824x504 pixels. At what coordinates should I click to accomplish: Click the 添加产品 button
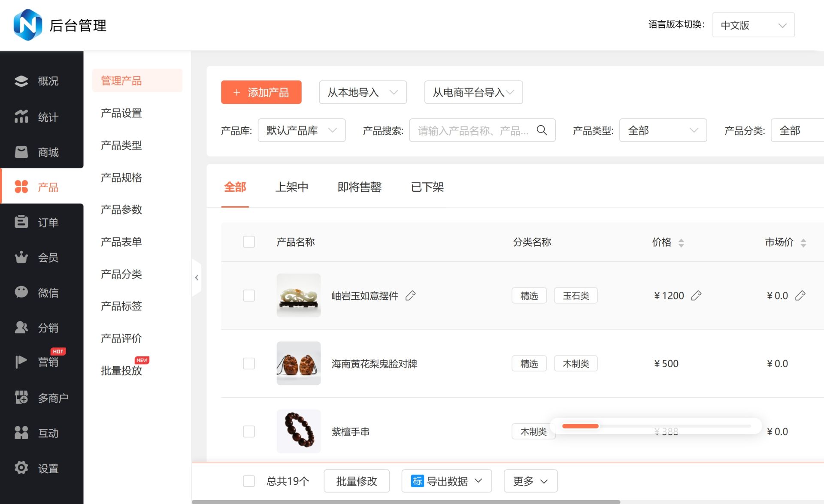point(261,92)
